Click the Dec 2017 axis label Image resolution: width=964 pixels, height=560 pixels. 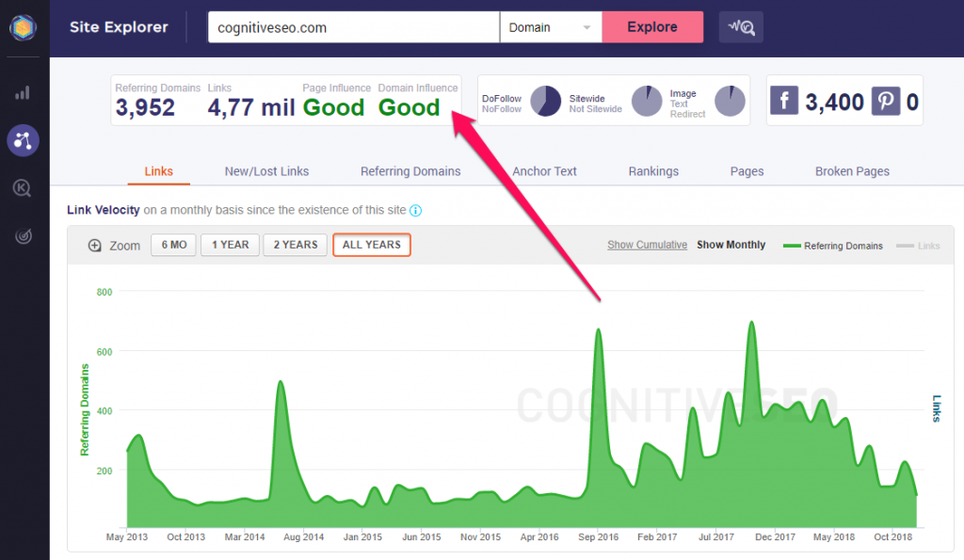pos(776,536)
